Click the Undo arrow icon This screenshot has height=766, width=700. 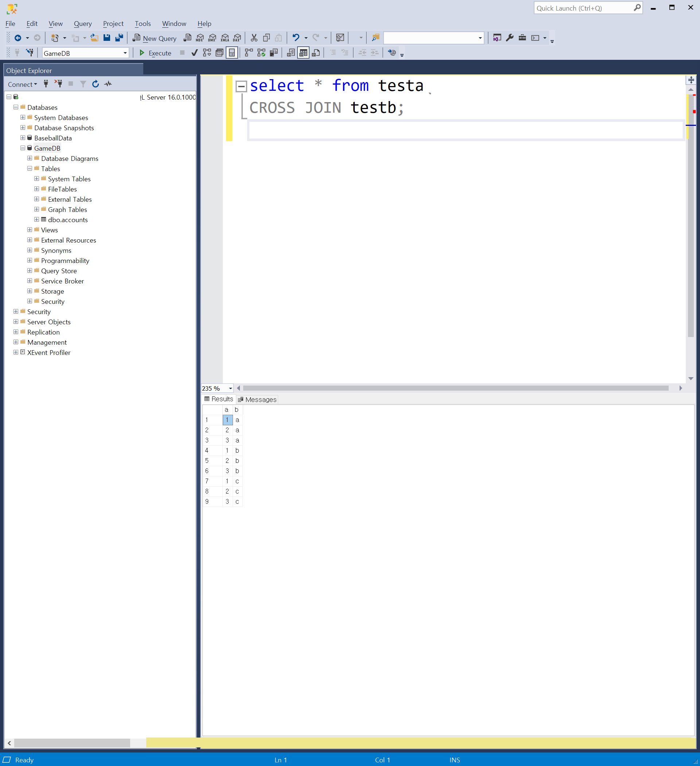[296, 38]
